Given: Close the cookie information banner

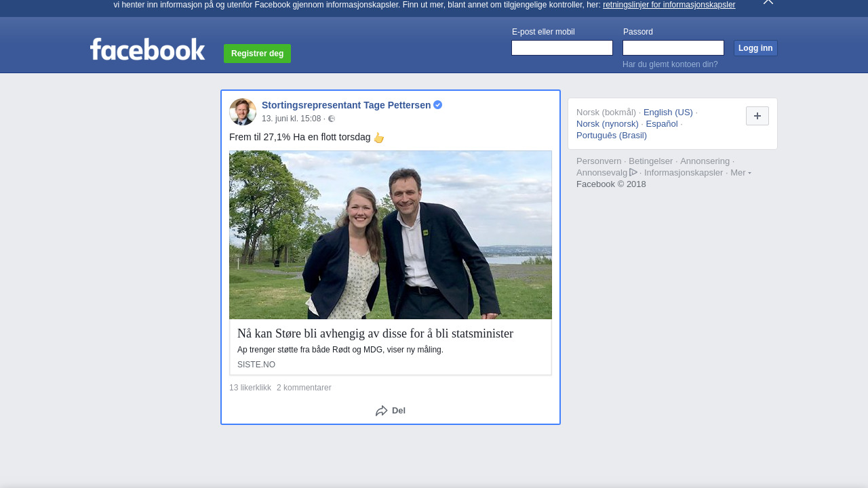Looking at the screenshot, I should tap(768, 2).
